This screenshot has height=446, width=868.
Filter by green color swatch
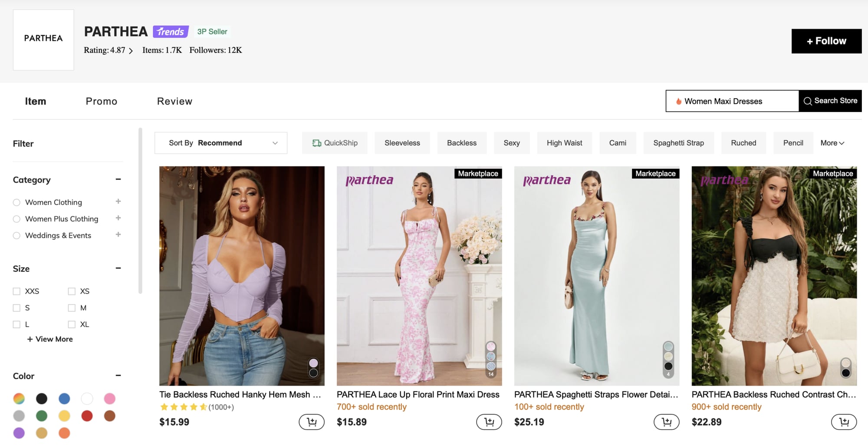42,416
